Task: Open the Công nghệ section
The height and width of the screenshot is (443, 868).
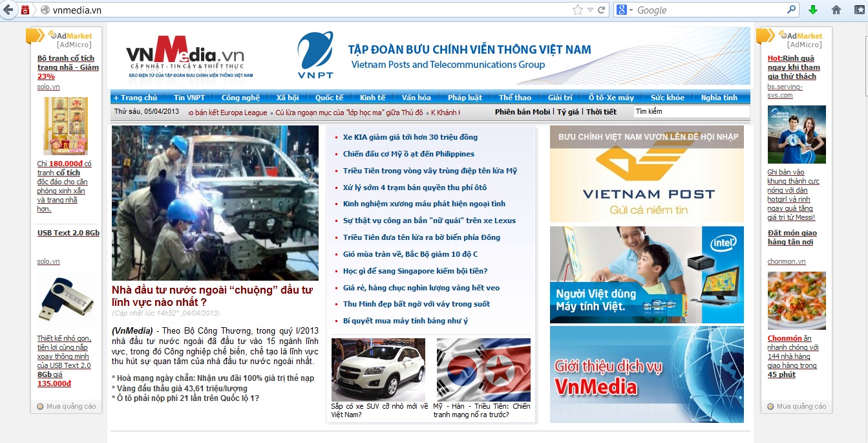Action: coord(240,98)
